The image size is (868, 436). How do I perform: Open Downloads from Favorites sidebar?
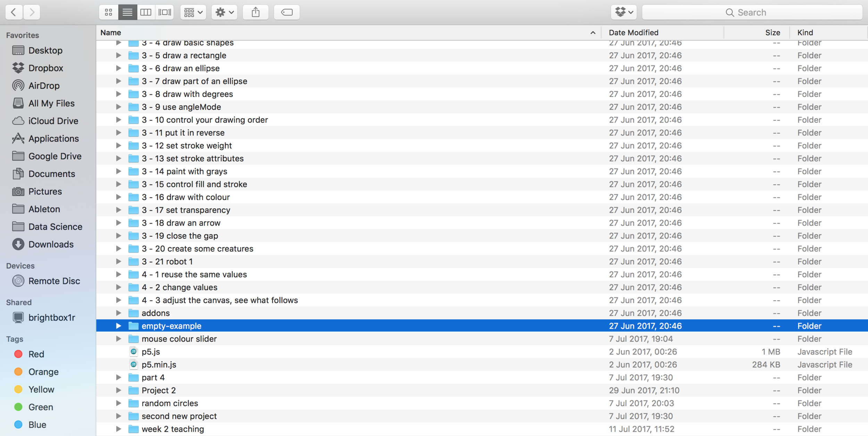[51, 244]
